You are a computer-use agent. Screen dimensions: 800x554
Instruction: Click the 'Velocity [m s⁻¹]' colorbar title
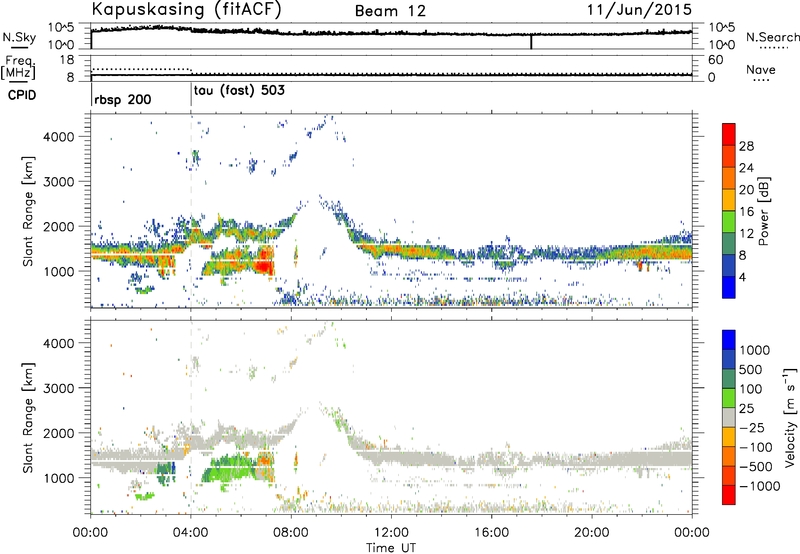[790, 417]
